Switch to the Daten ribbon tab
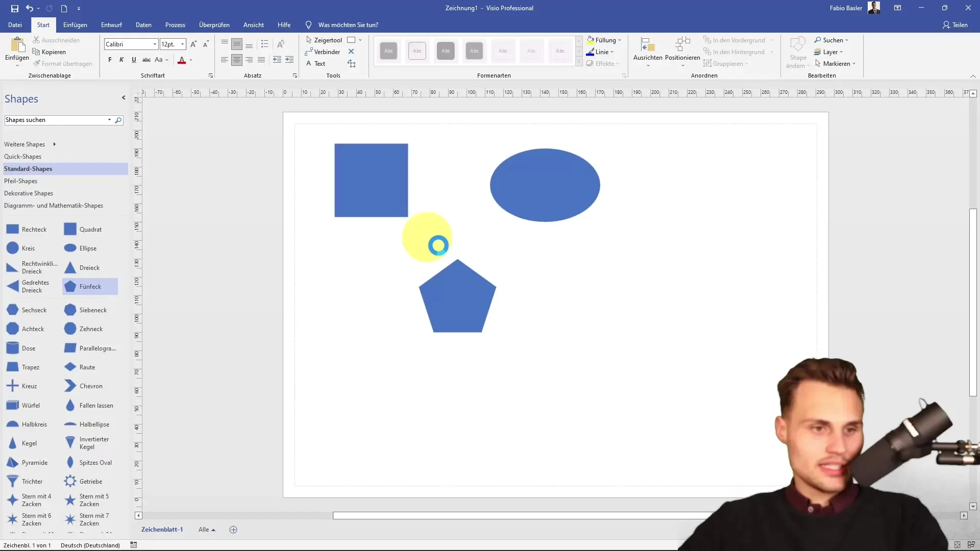 point(143,24)
